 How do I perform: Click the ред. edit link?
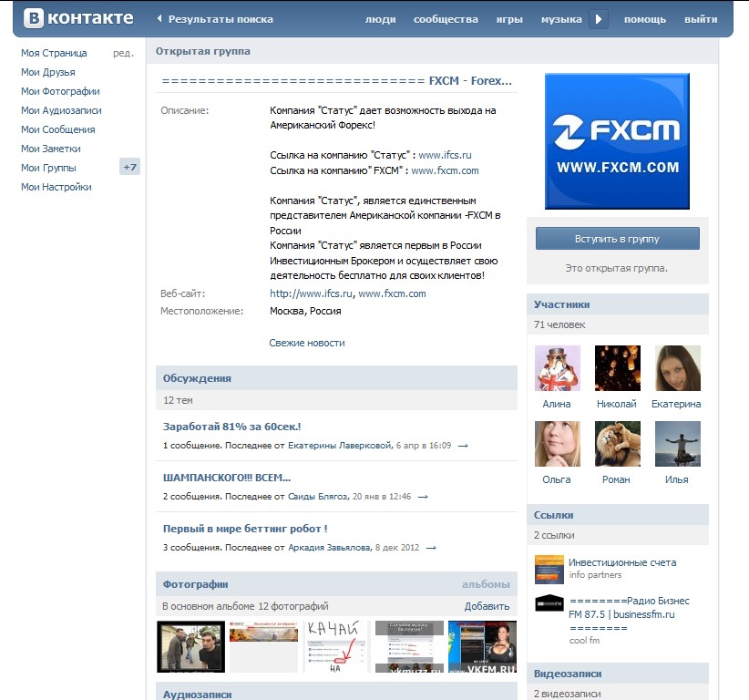coord(123,53)
